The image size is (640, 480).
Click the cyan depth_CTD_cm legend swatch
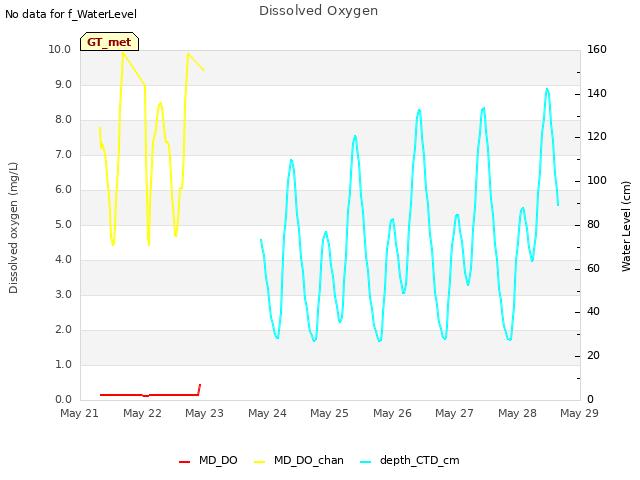coord(366,462)
